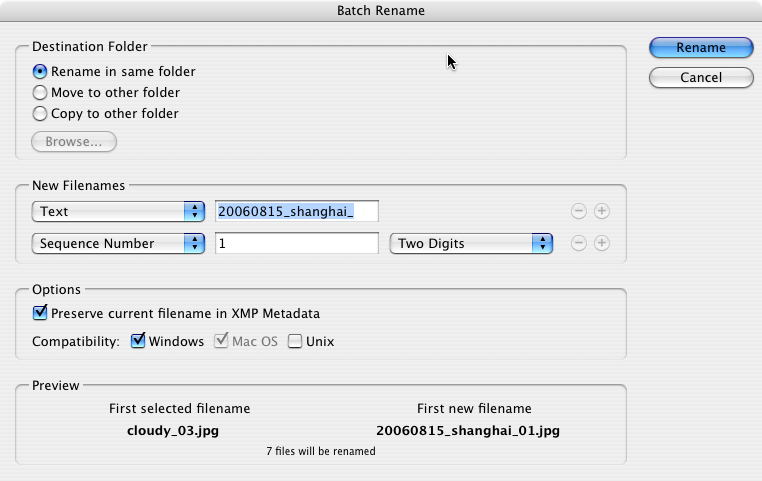762x481 pixels.
Task: Remove the Text filename row with minus icon
Action: [x=578, y=211]
